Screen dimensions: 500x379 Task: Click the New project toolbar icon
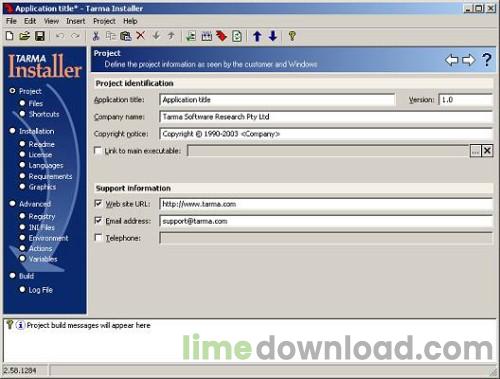tap(10, 36)
